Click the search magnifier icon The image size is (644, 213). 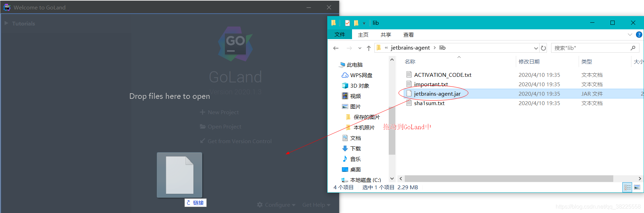coord(633,48)
